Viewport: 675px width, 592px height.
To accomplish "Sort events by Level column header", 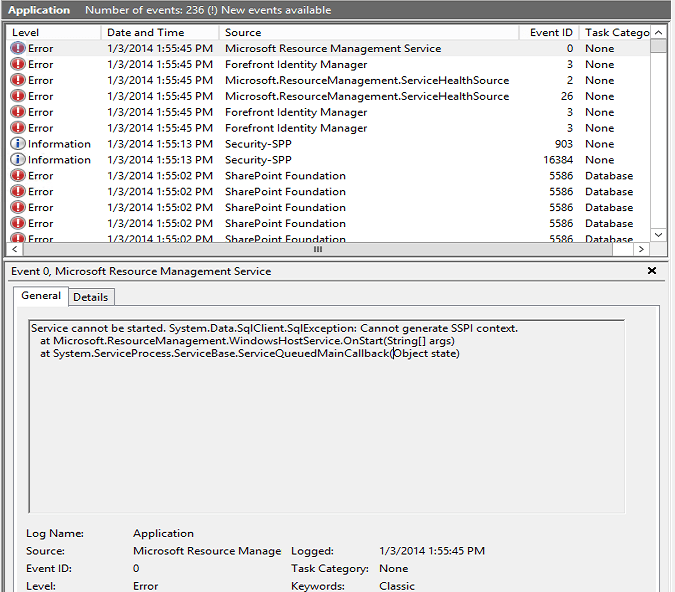I will (x=54, y=32).
